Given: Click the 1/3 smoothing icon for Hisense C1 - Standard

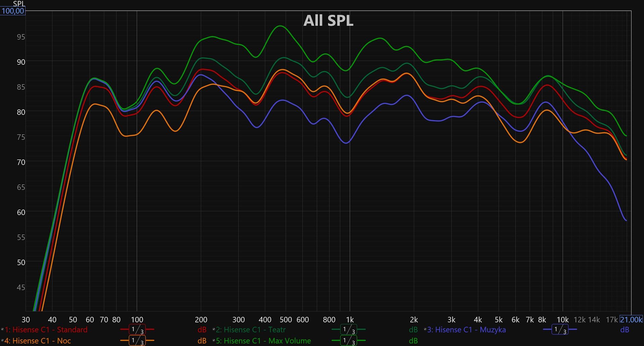Looking at the screenshot, I should click(137, 330).
